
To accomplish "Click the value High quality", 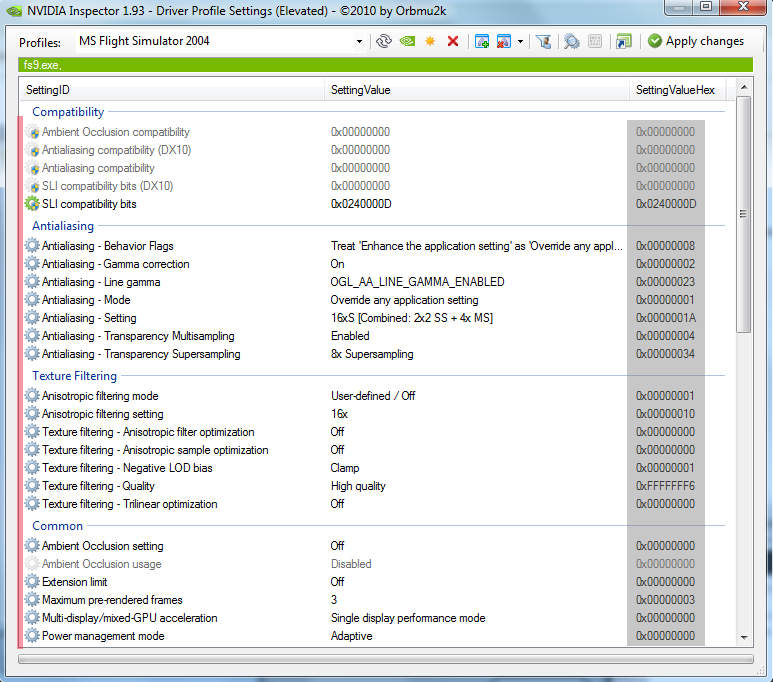I will pos(358,486).
